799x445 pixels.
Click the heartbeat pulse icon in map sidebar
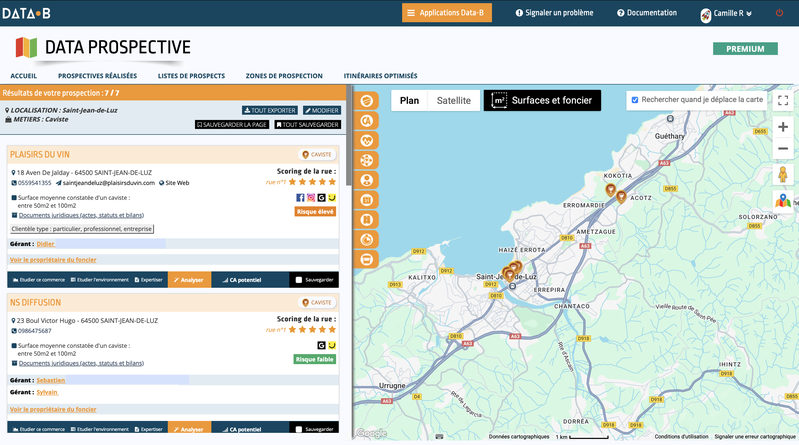pos(366,141)
